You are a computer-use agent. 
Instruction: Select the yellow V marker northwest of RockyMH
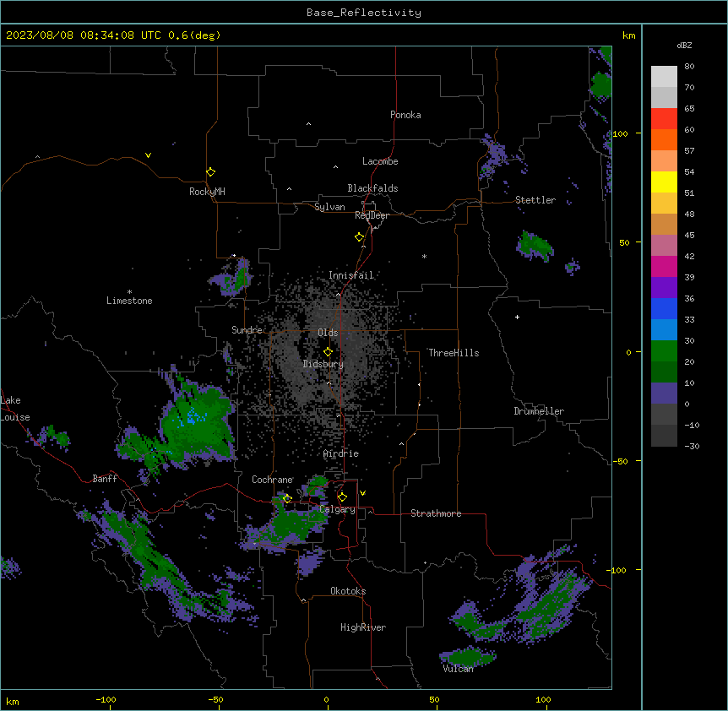[148, 155]
